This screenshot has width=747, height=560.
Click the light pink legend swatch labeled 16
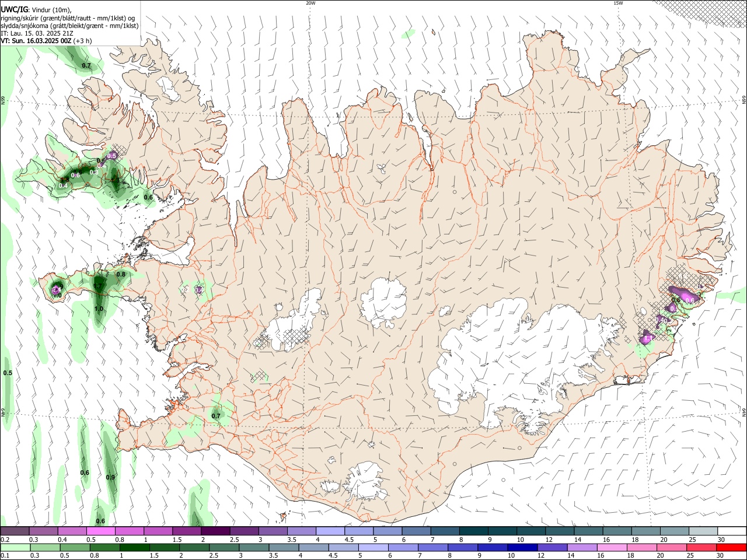(x=611, y=548)
